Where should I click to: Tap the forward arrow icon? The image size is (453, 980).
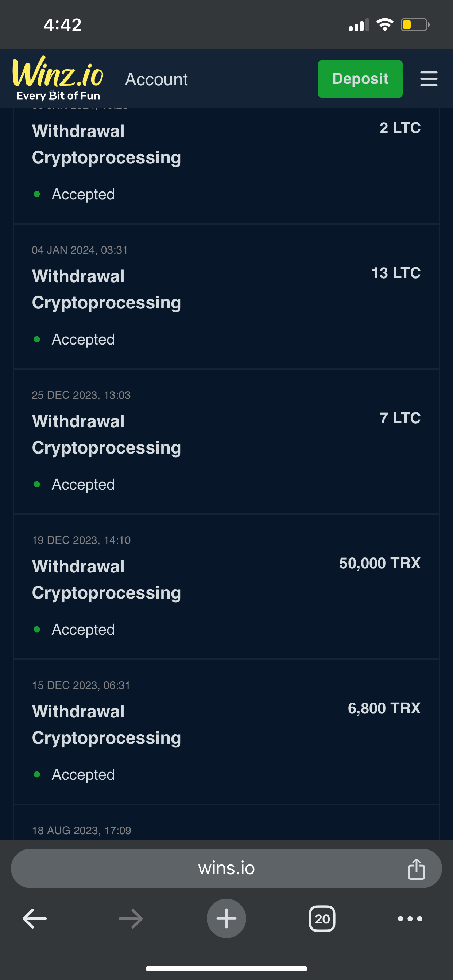[x=131, y=918]
